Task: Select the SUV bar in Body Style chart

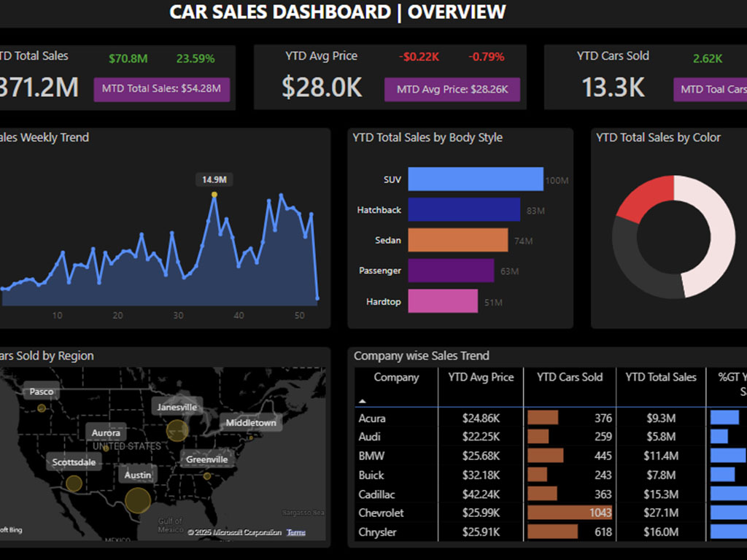Action: pos(476,179)
